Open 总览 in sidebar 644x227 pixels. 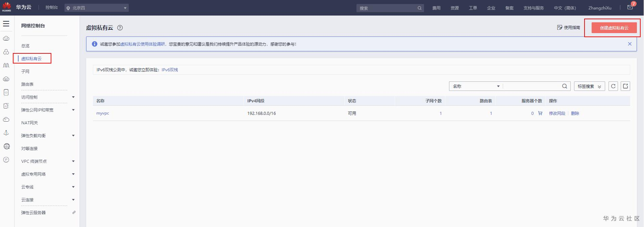click(x=25, y=46)
